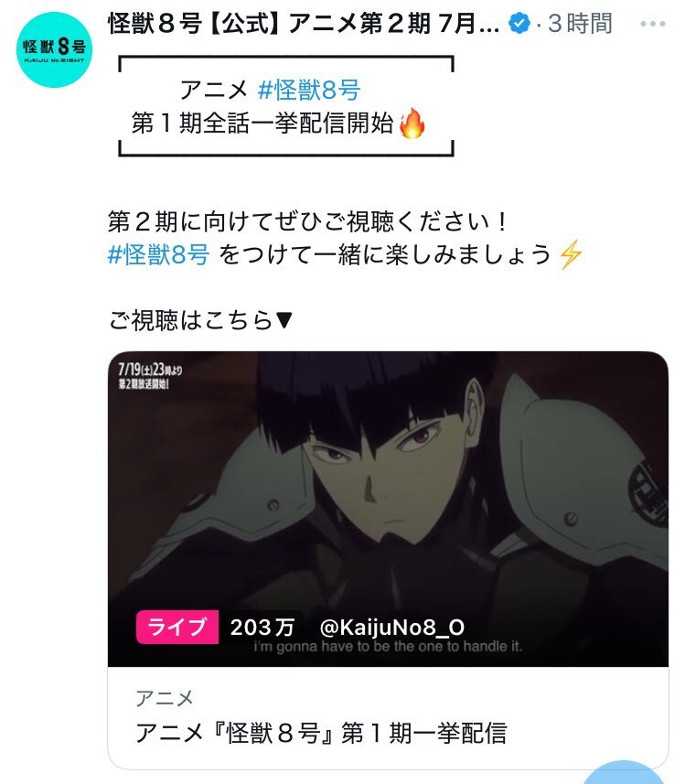Click the 203万 viewer count
This screenshot has width=685, height=784.
click(x=262, y=627)
